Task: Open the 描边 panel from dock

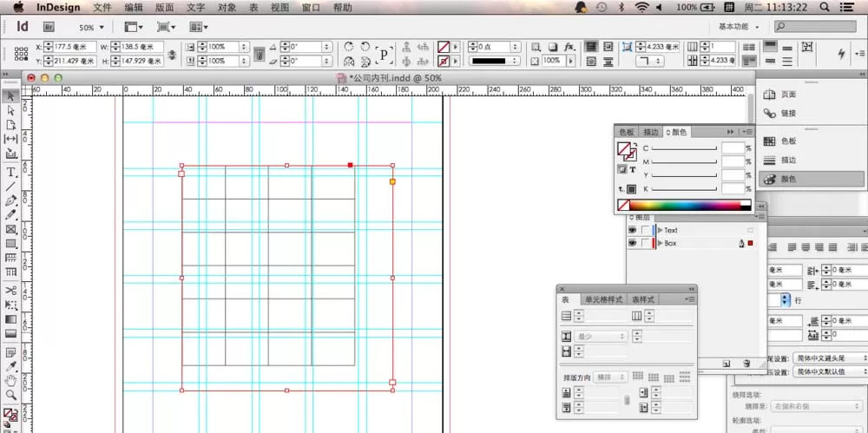Action: (x=788, y=160)
